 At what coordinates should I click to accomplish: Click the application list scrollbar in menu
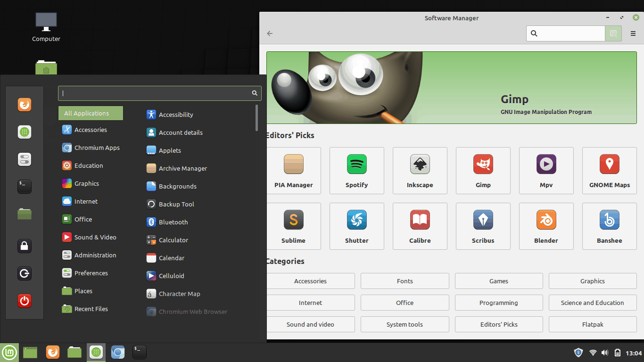[256, 118]
